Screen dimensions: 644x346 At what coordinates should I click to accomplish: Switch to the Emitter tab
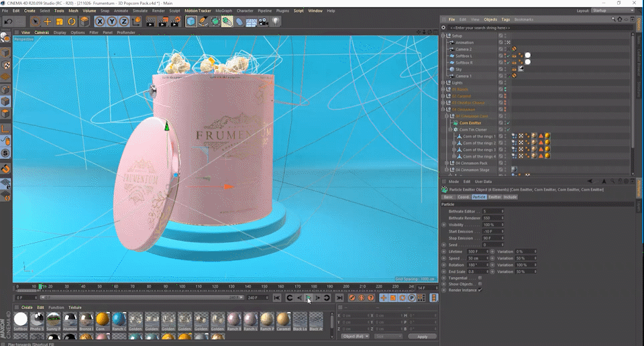point(494,197)
